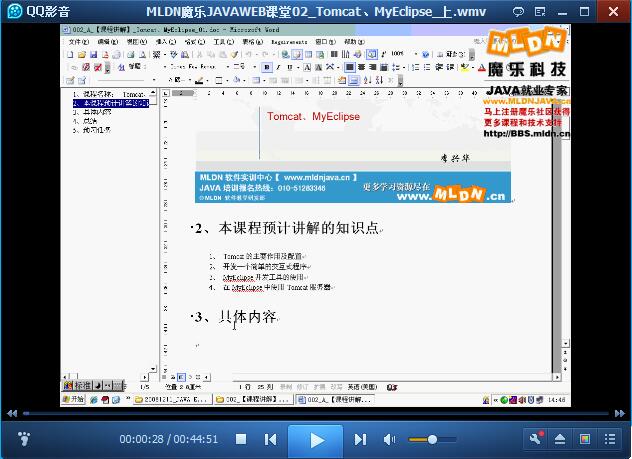Click the Format Painter brush icon in Word
632x459 pixels.
(x=234, y=54)
